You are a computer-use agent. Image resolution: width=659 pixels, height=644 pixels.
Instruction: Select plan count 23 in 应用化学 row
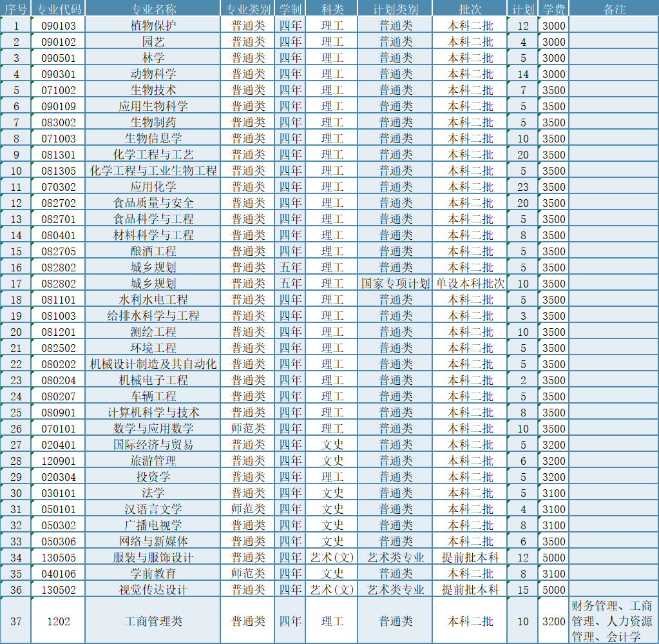tap(523, 187)
